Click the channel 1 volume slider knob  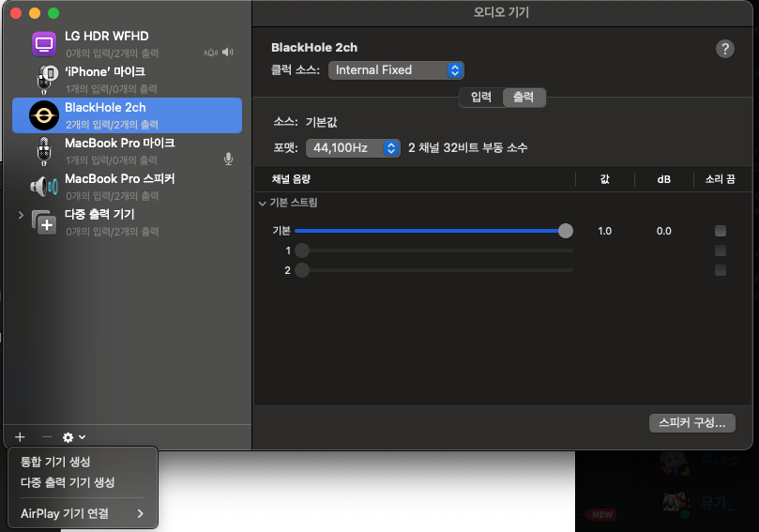[x=302, y=251]
